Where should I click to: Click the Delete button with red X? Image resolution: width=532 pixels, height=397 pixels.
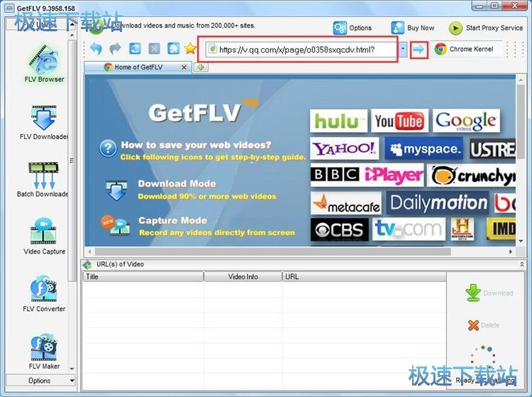click(x=484, y=325)
